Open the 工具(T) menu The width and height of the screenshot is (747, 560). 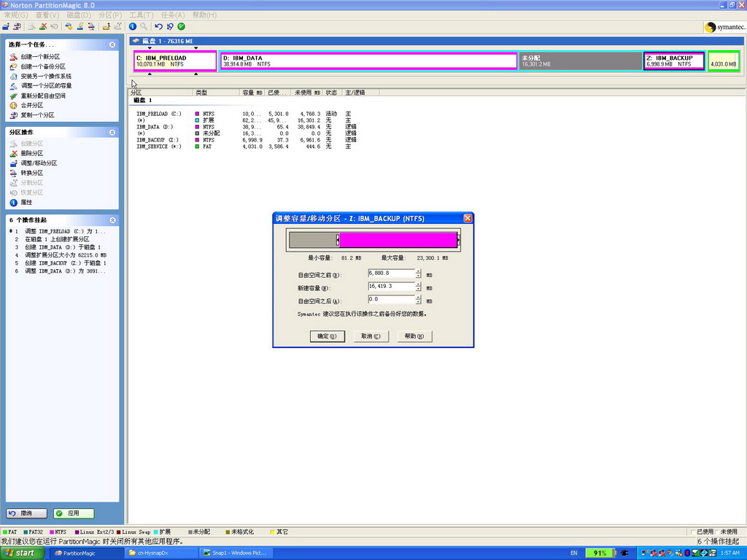[x=141, y=15]
